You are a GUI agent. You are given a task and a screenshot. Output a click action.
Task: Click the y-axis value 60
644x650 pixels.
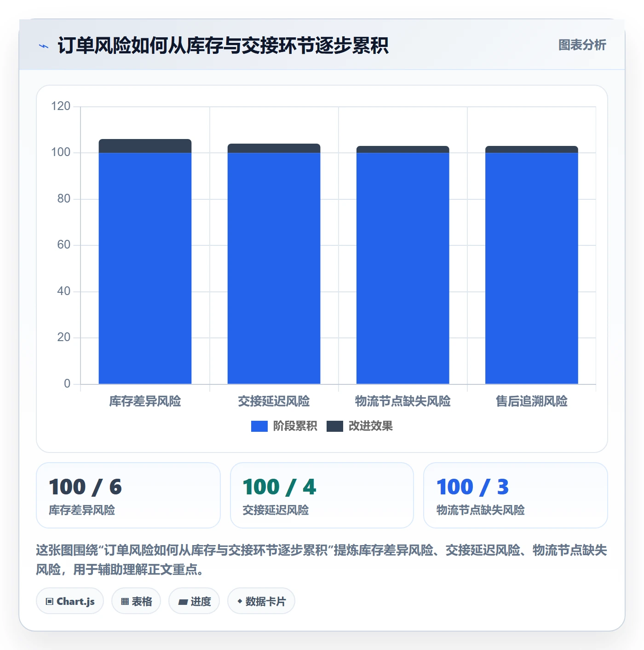tap(64, 245)
